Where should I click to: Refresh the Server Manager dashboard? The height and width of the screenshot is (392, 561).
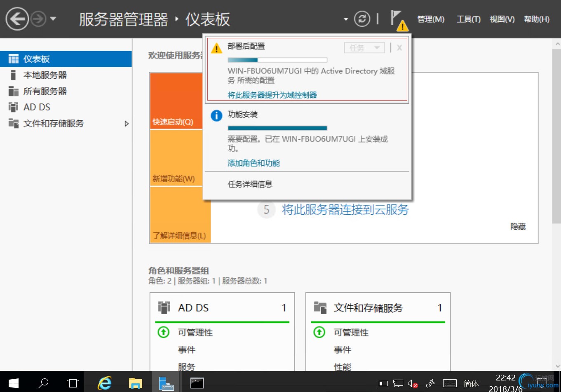[362, 19]
